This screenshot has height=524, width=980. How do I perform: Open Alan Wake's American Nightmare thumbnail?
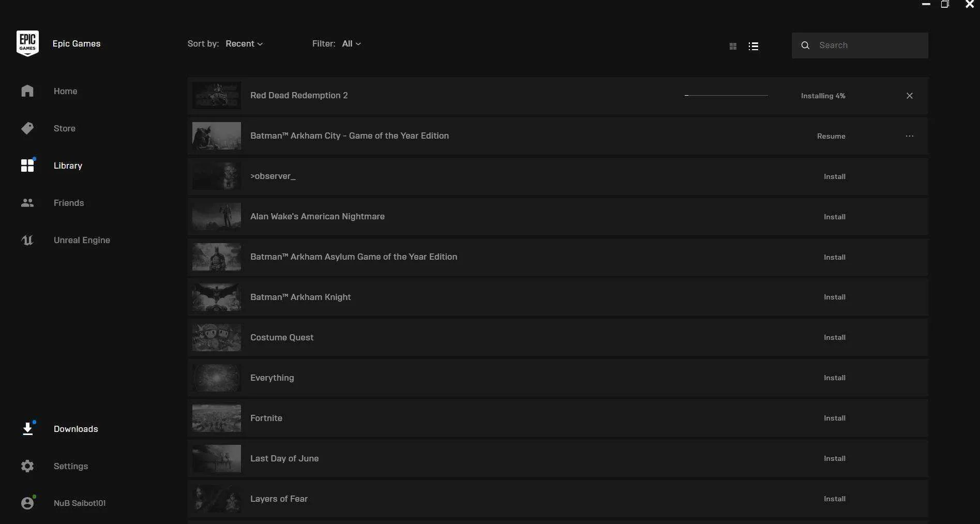(217, 216)
